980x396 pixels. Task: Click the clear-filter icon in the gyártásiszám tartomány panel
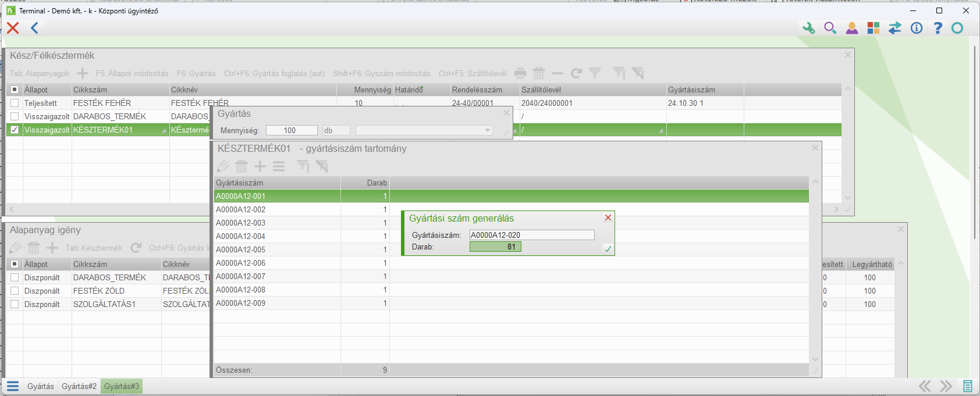pos(322,166)
